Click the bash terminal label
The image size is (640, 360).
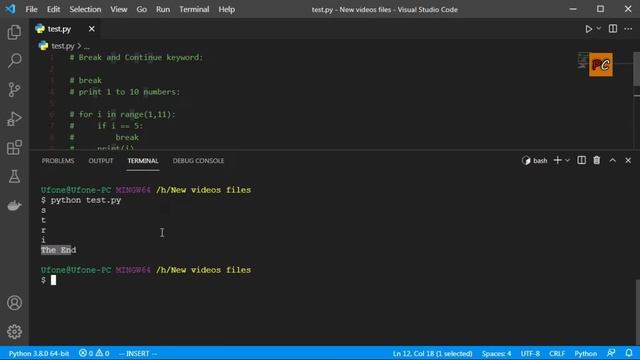pyautogui.click(x=534, y=161)
